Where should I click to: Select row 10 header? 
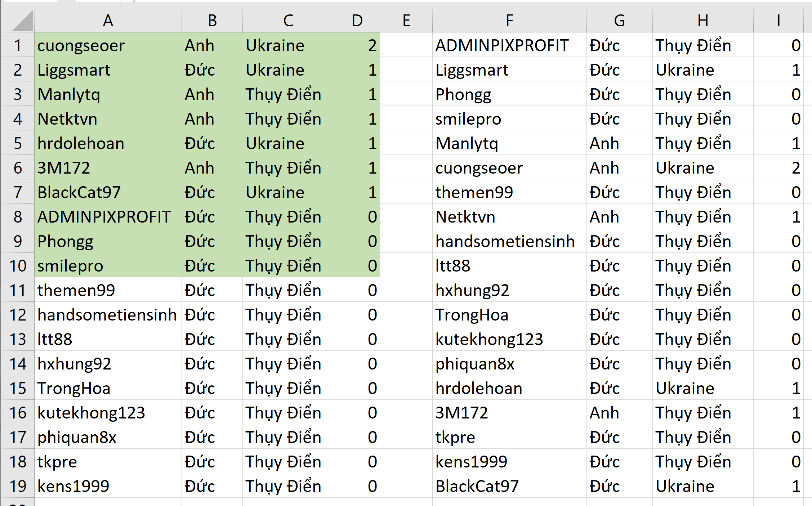18,266
